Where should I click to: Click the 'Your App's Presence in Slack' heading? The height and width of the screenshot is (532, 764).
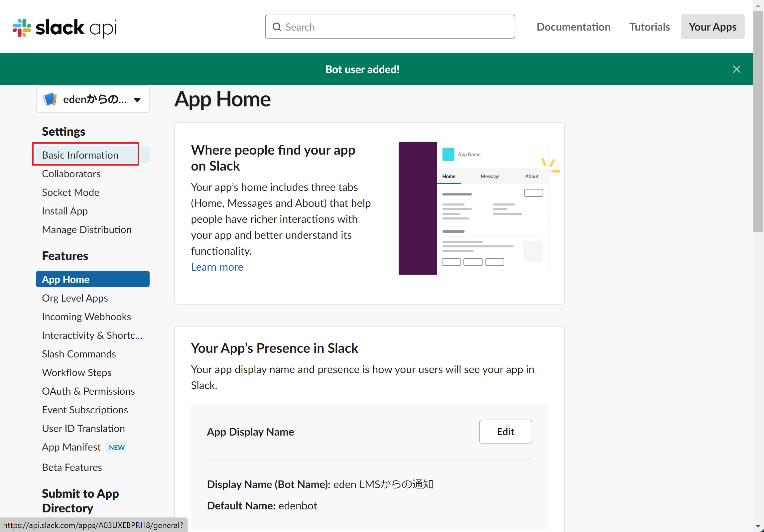pos(274,348)
